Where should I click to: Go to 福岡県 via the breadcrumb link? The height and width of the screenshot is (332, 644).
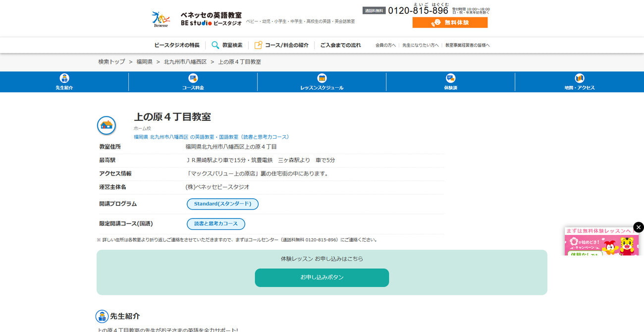(144, 61)
